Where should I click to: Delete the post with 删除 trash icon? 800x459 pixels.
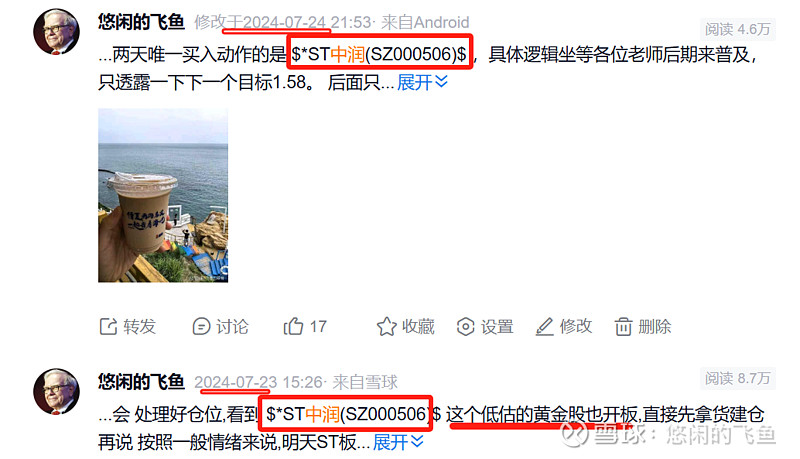[x=623, y=326]
